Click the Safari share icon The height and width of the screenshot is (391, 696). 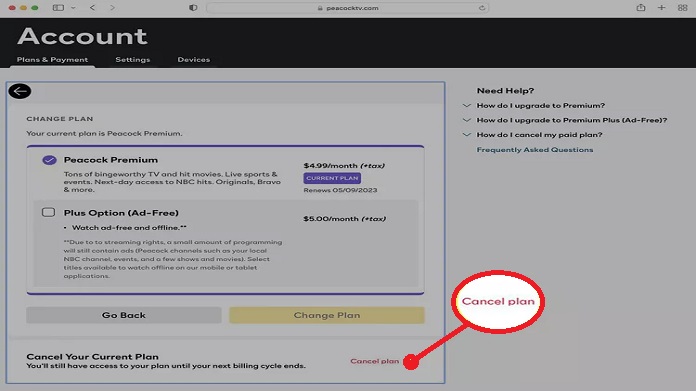tap(641, 8)
